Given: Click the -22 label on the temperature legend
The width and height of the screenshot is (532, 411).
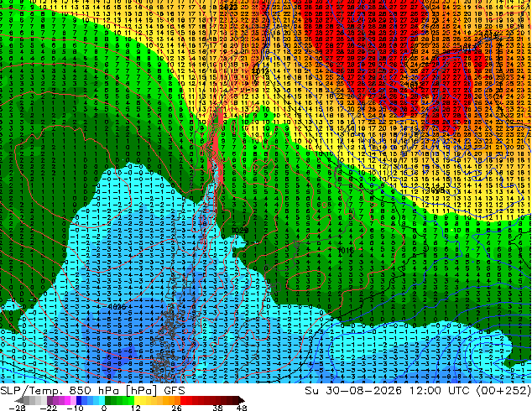Looking at the screenshot, I should [x=49, y=408].
